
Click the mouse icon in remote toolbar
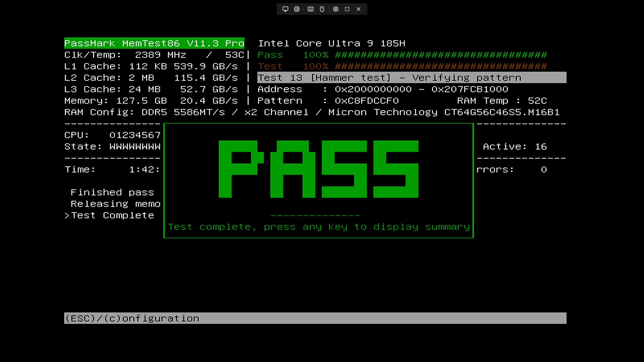(x=322, y=9)
